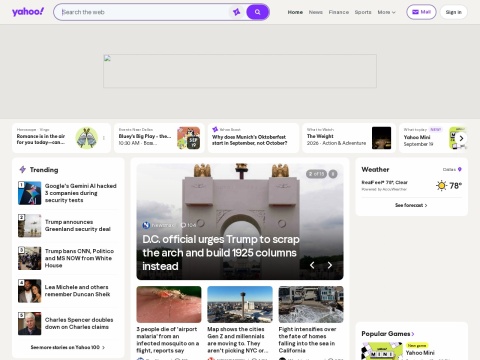Click the Bluey event SEP 19 thumbnail
Image resolution: width=480 pixels, height=360 pixels.
click(189, 138)
